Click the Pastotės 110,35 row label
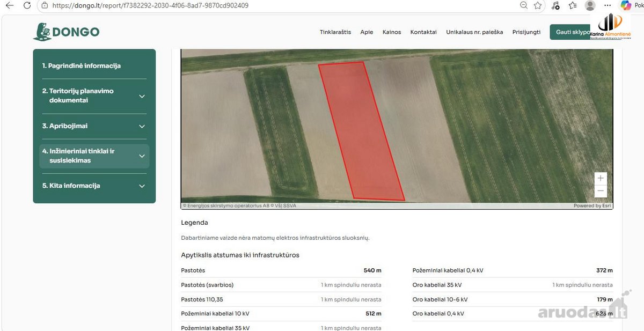 click(202, 299)
